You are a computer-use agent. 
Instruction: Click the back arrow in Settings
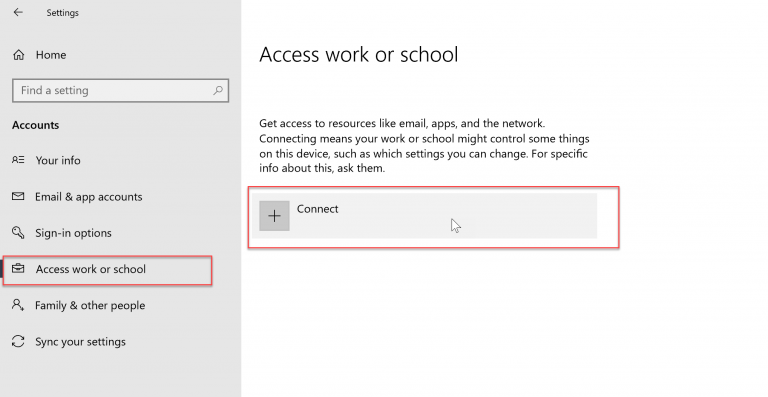tap(18, 12)
